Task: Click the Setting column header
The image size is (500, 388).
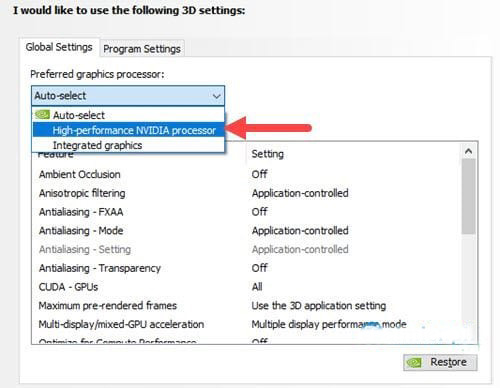Action: point(268,154)
